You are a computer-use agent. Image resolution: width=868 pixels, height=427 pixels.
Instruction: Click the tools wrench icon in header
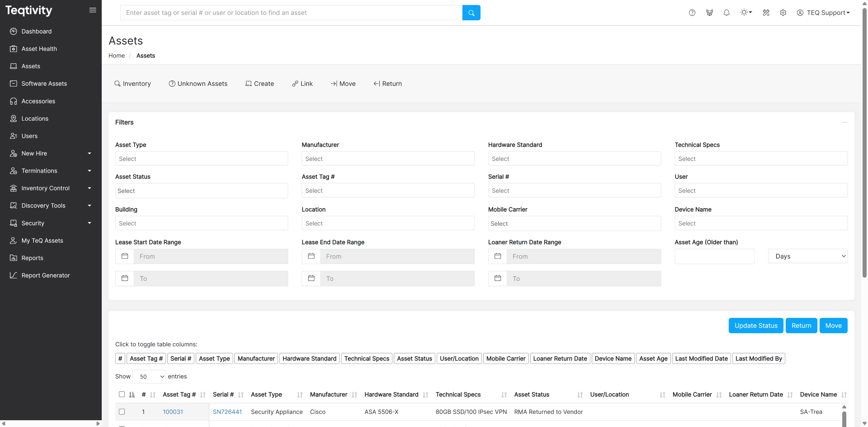click(766, 13)
